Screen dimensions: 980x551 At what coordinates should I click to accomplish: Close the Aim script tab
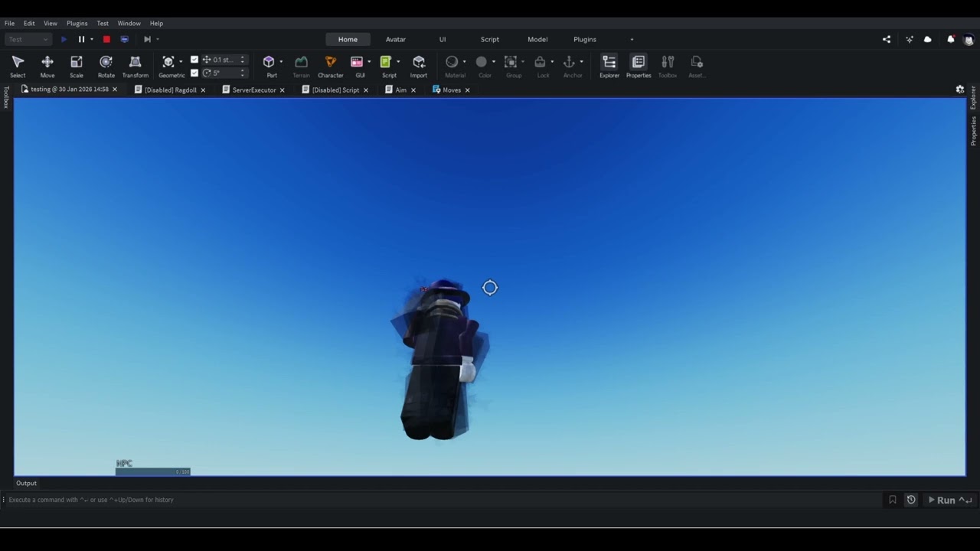(413, 90)
